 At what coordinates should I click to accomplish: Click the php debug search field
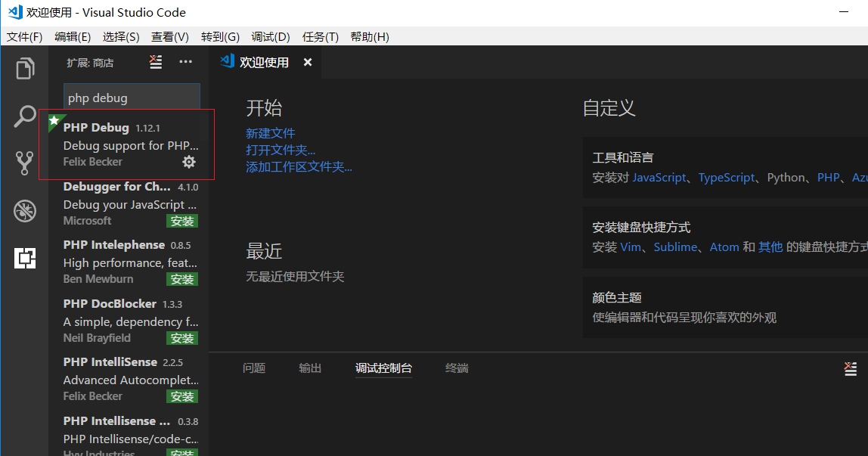[132, 98]
